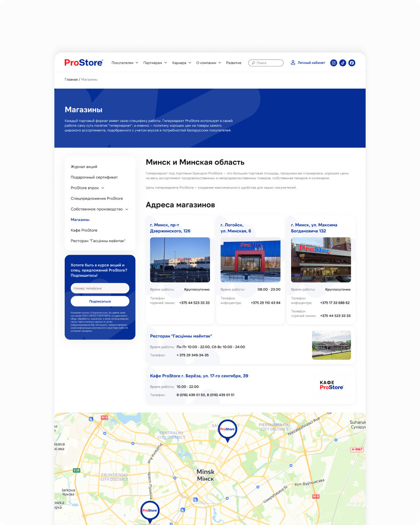Click the upper ProStore map pin
This screenshot has width=420, height=525.
pyautogui.click(x=227, y=431)
